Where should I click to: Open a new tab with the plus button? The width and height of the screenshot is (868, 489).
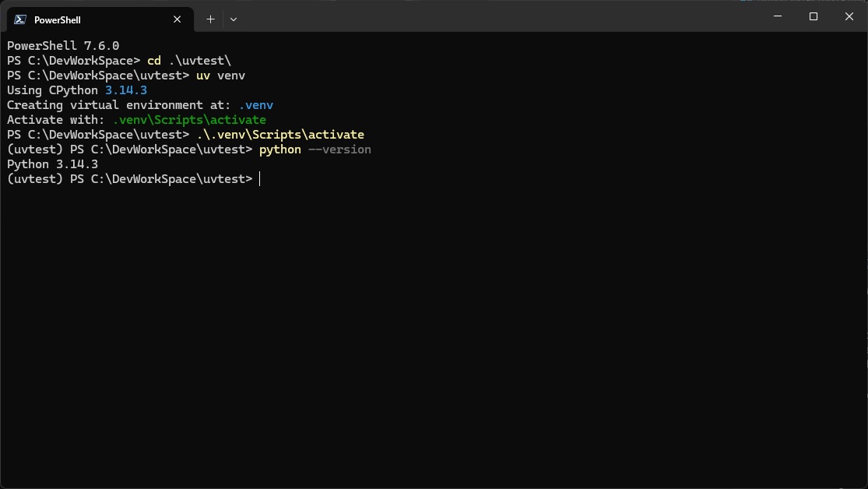[210, 19]
